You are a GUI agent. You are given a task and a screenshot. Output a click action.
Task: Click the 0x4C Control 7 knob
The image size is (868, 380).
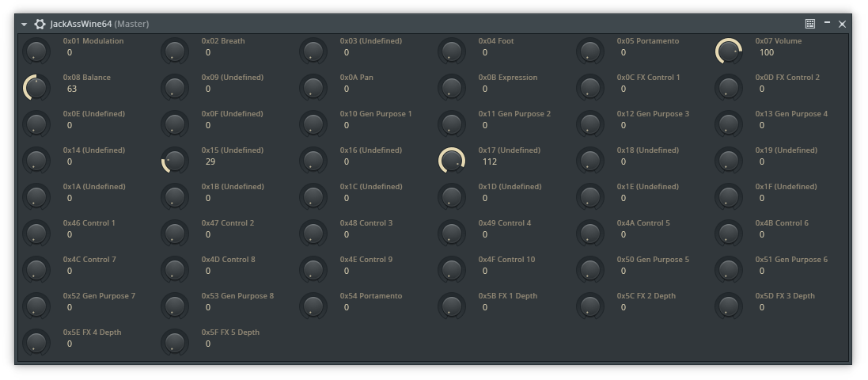click(36, 270)
